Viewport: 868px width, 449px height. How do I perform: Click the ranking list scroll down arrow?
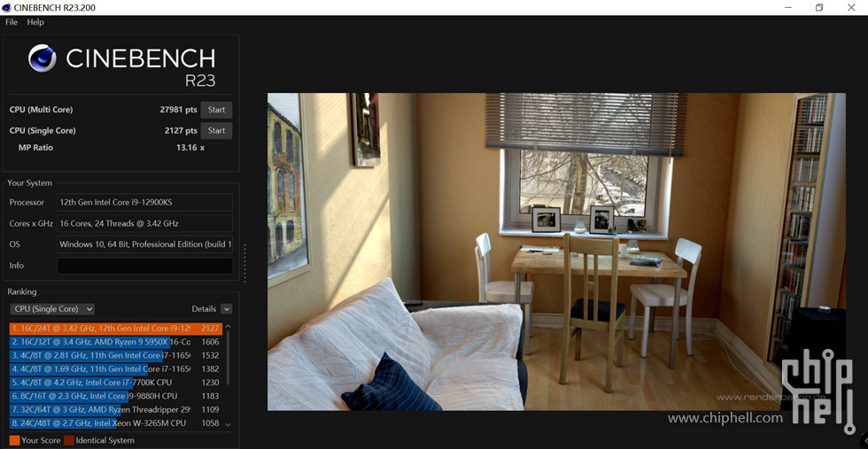228,424
